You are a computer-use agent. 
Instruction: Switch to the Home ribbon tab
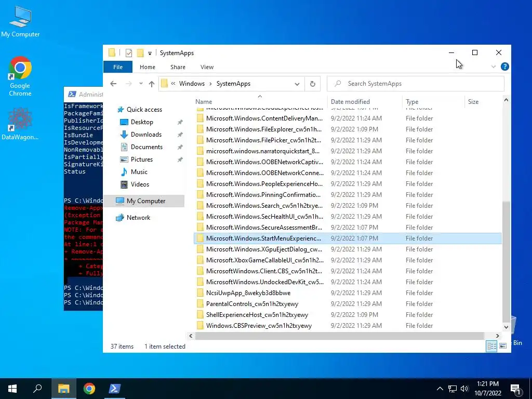[147, 67]
